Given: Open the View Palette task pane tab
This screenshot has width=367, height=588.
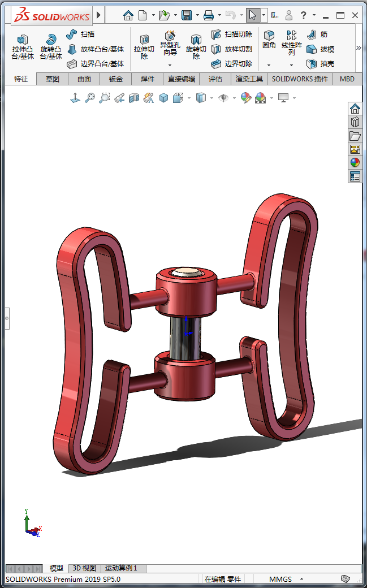Looking at the screenshot, I should [x=355, y=149].
